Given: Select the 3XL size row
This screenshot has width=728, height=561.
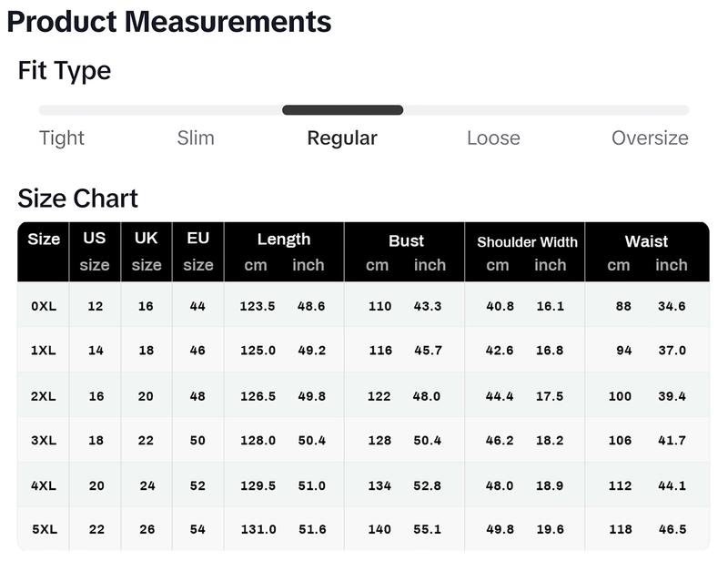Looking at the screenshot, I should [x=363, y=440].
